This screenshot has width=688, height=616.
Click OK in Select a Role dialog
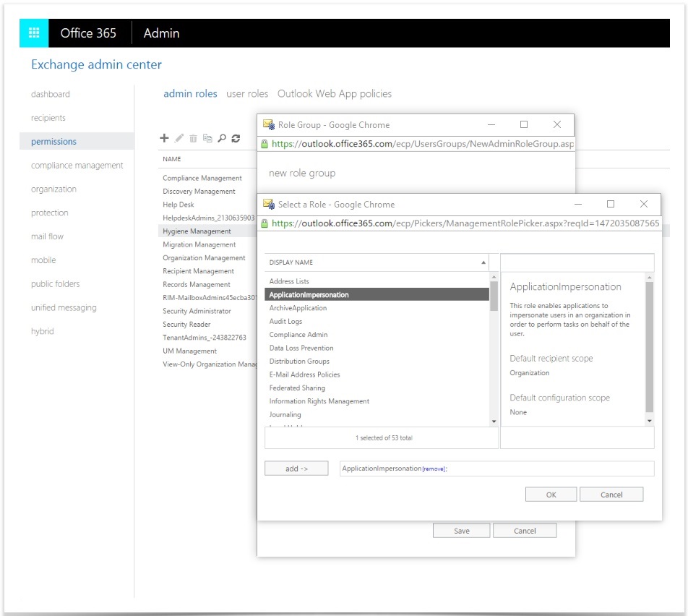[x=551, y=495]
